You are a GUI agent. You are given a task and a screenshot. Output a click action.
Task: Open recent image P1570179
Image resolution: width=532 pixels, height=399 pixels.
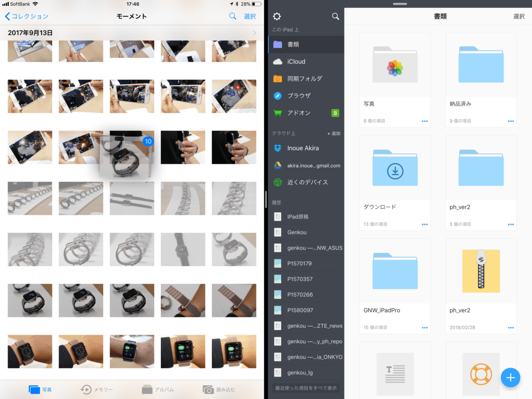(306, 263)
